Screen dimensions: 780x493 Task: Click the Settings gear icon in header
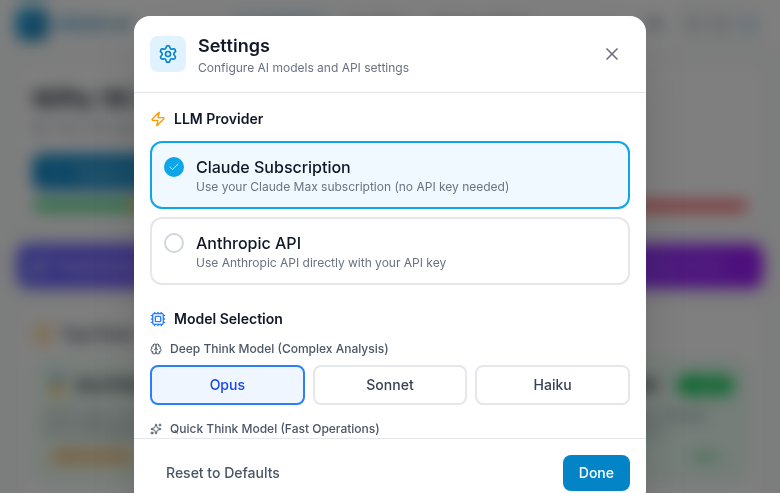point(168,54)
